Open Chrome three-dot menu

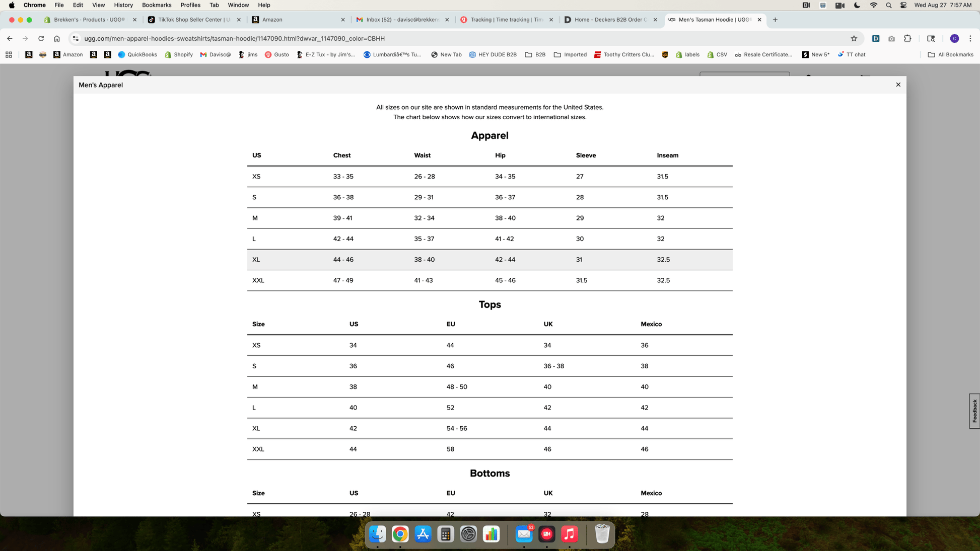pyautogui.click(x=970, y=38)
